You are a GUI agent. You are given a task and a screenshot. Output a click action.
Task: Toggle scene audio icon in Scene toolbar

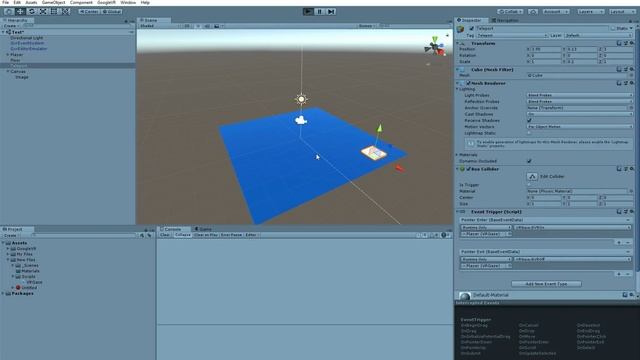[207, 26]
